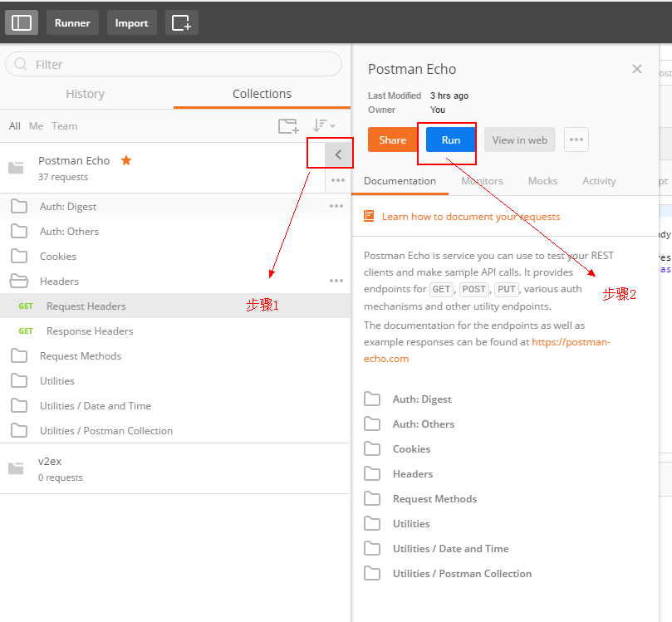The width and height of the screenshot is (672, 622).
Task: Click the Import button
Action: (x=131, y=22)
